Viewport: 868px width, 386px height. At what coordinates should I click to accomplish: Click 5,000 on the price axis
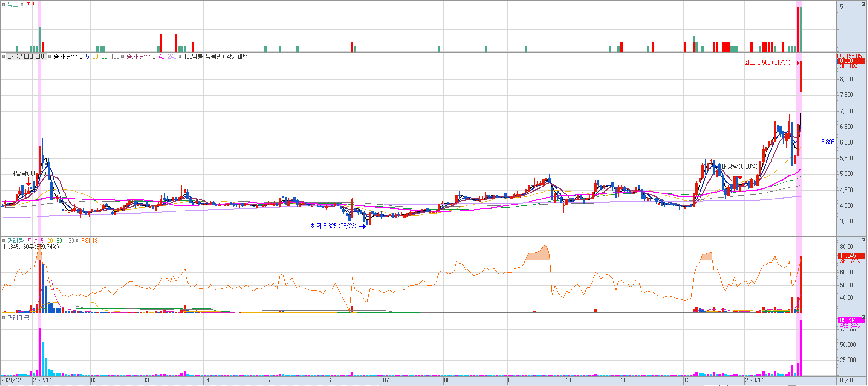(846, 174)
